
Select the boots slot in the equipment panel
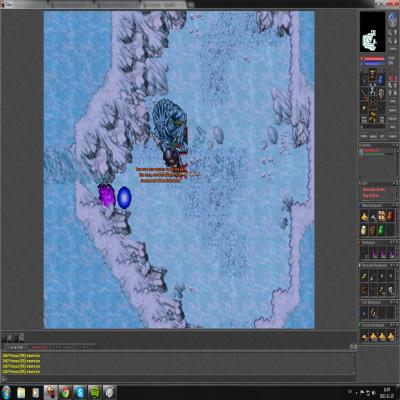click(x=373, y=117)
